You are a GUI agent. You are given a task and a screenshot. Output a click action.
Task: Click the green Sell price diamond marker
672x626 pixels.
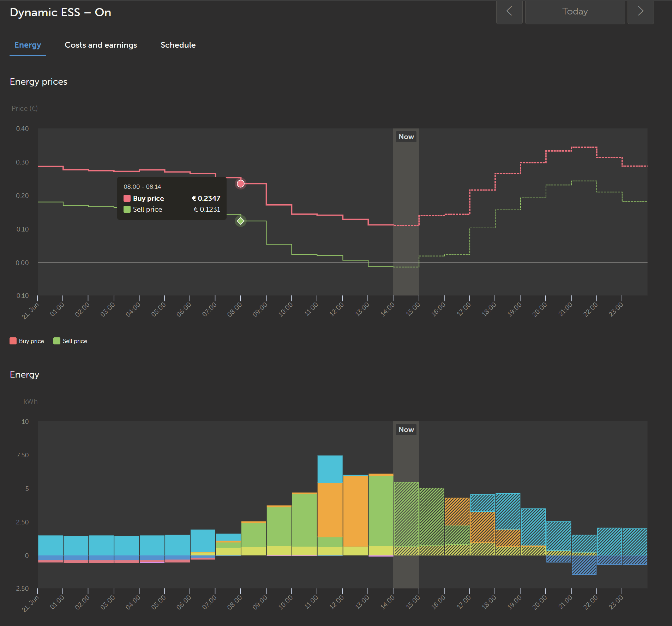pos(241,221)
